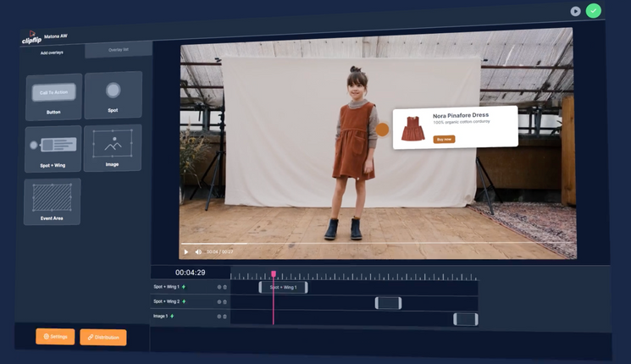Click Buy now in the product card
This screenshot has width=631, height=364.
[444, 139]
